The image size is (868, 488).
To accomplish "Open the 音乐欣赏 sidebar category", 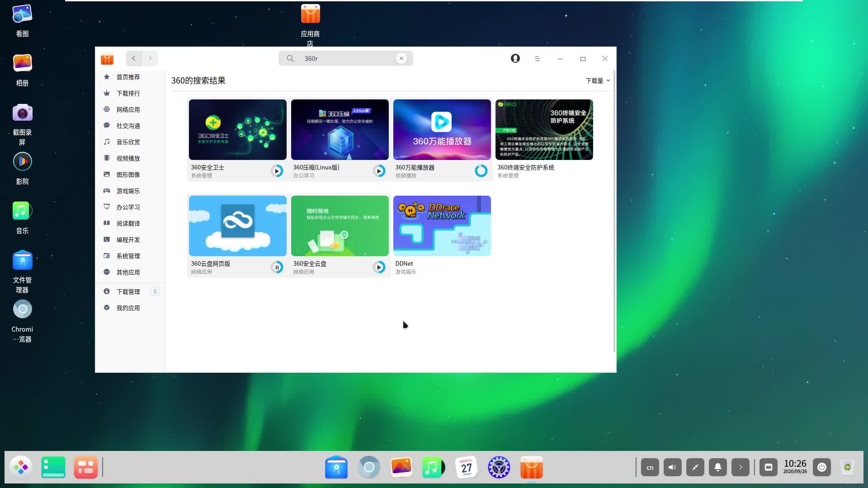I will tap(127, 141).
